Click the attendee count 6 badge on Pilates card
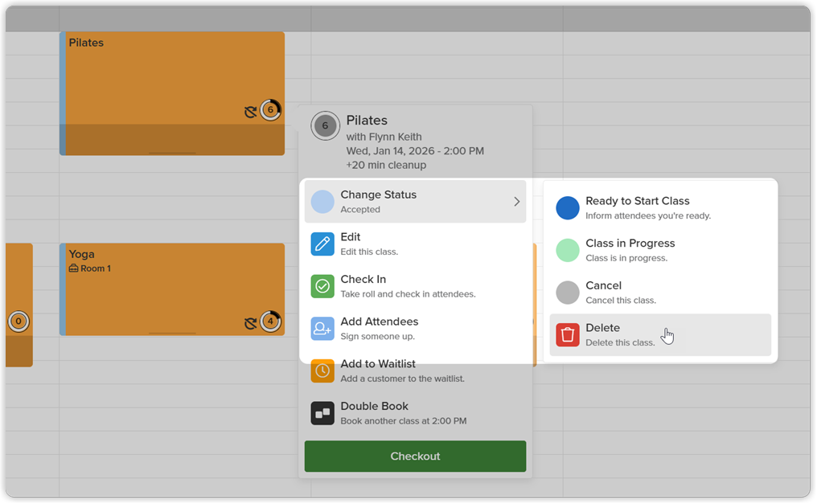Viewport: 817px width, 504px height. click(270, 110)
